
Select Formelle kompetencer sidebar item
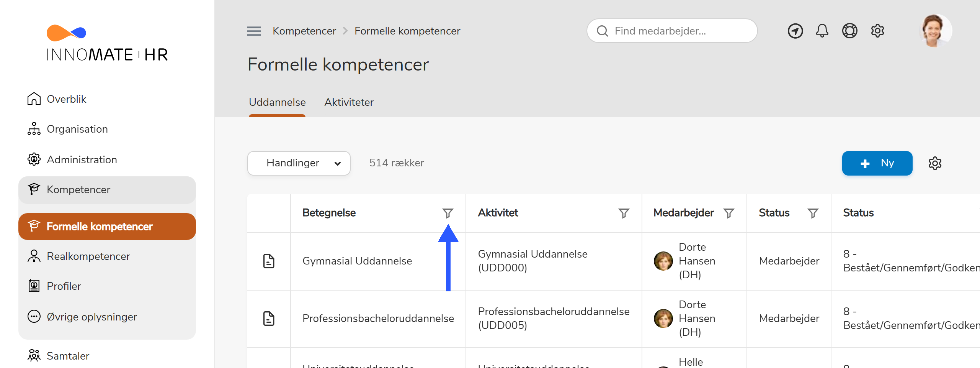click(x=107, y=227)
